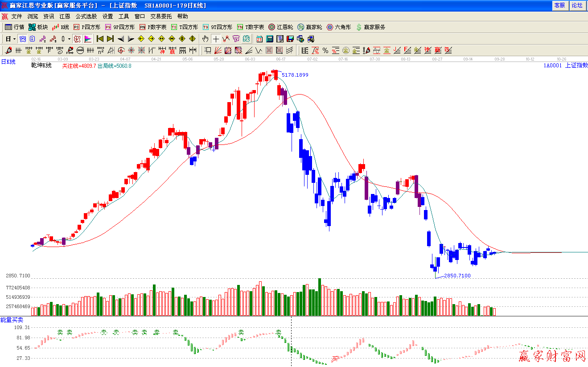This screenshot has height=367, width=588.
Task: Toggle the blue knot pattern toolbar button
Action: (x=22, y=39)
